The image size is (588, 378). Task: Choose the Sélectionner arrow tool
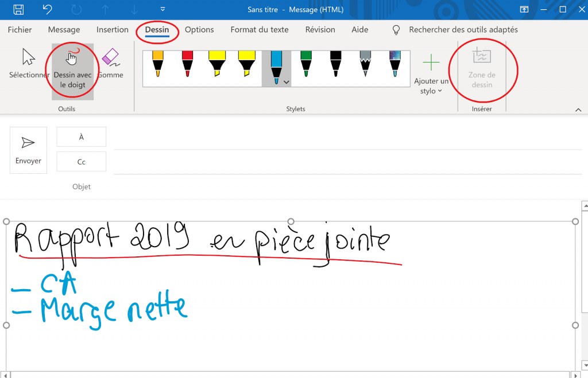[29, 64]
